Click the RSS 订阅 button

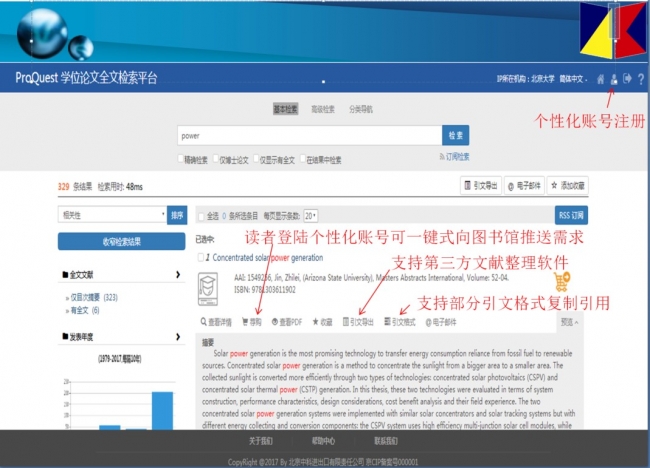click(571, 215)
